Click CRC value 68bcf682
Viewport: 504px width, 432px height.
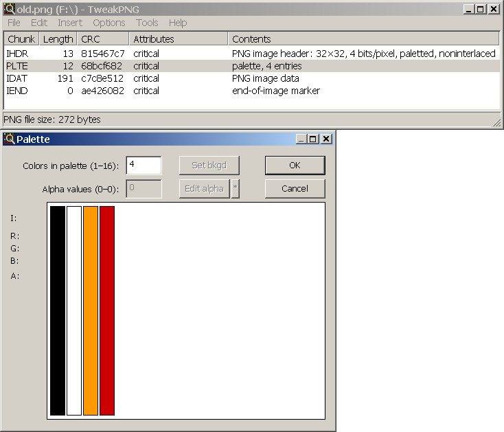coord(102,66)
